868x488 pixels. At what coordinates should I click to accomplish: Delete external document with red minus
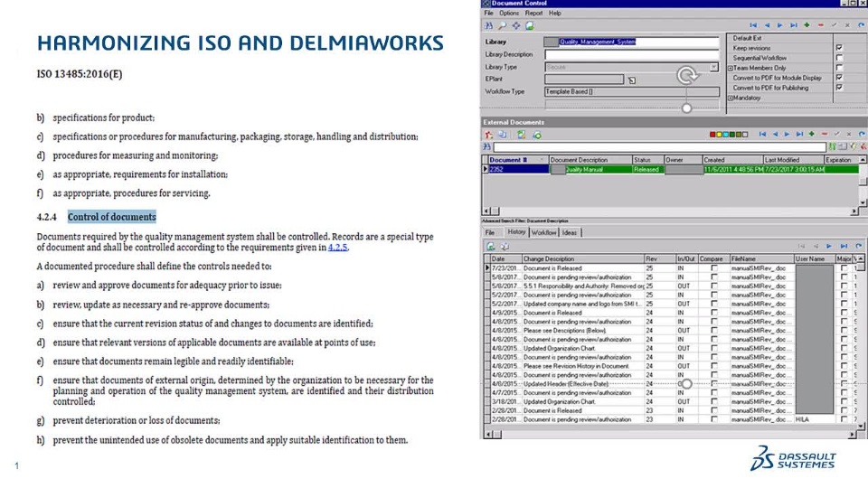click(825, 134)
